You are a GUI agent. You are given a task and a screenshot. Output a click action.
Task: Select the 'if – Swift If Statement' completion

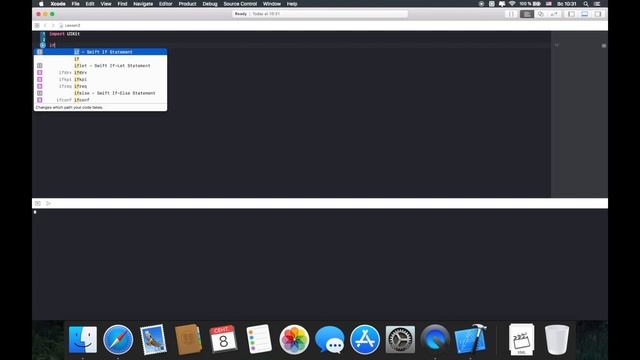point(100,52)
